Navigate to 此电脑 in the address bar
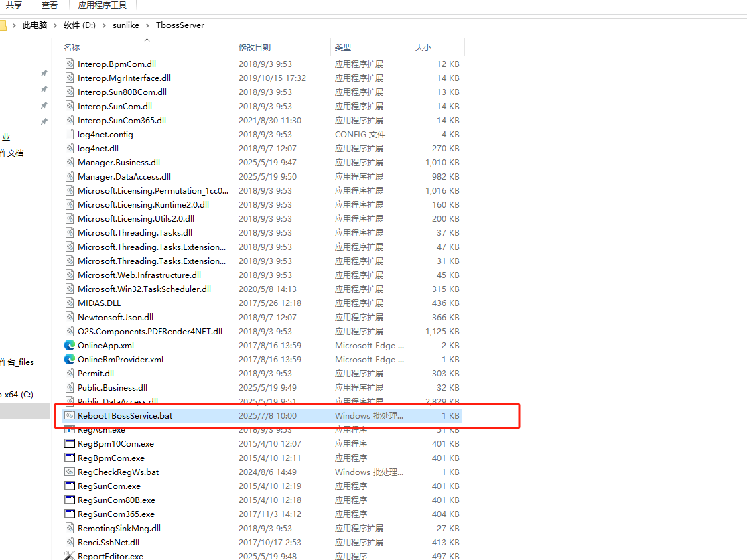Viewport: 747px width, 560px height. pos(35,25)
